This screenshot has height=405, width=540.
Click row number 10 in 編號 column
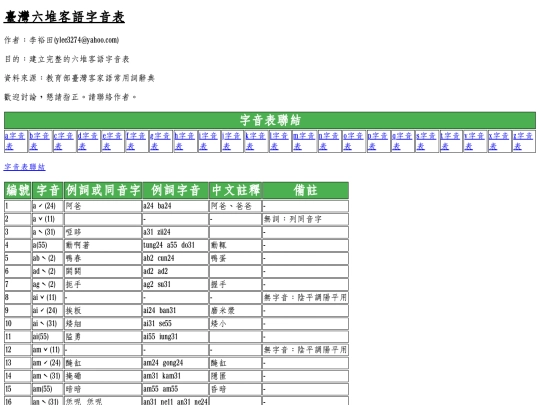pos(18,324)
